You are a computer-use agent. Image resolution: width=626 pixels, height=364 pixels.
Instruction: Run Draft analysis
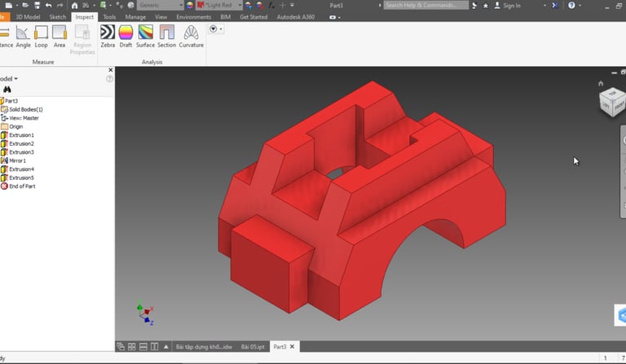pos(126,37)
